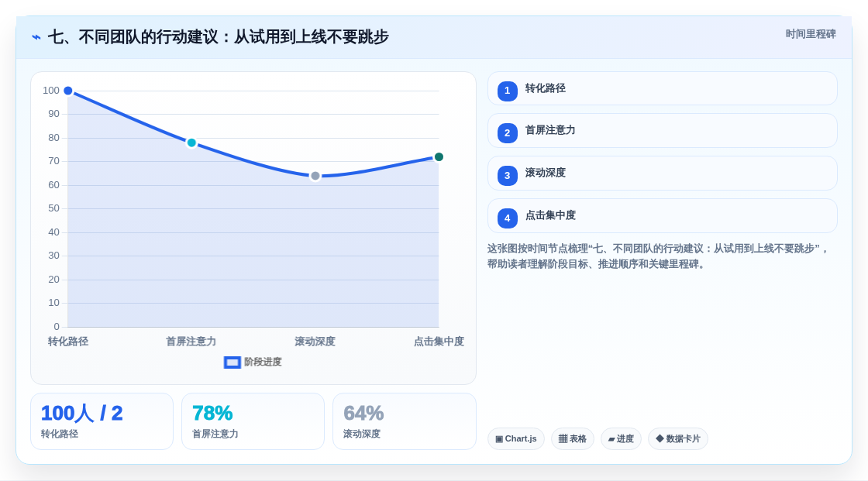Click the 表格 tag

[573, 439]
